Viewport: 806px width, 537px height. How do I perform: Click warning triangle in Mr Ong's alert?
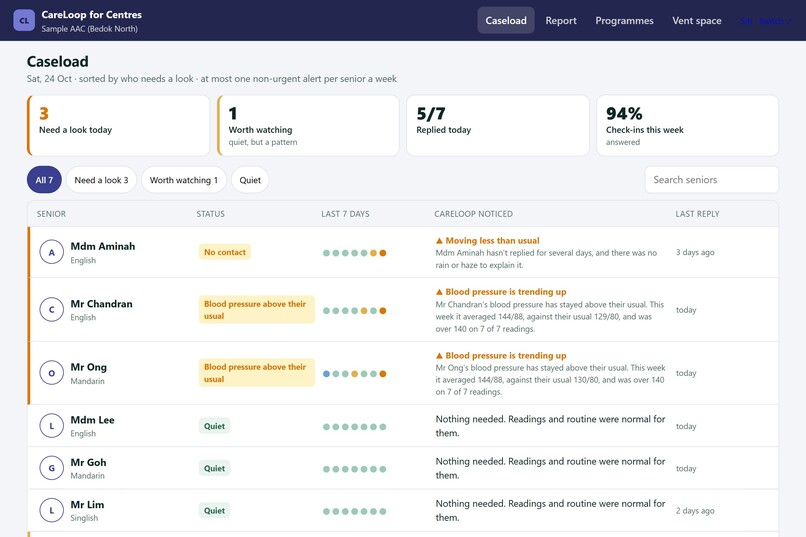[x=439, y=356]
